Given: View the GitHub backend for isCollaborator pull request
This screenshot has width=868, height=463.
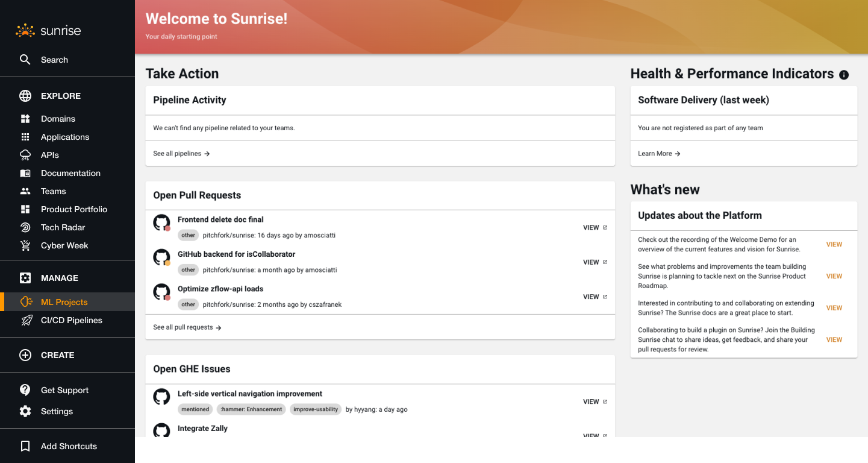Looking at the screenshot, I should coord(595,262).
